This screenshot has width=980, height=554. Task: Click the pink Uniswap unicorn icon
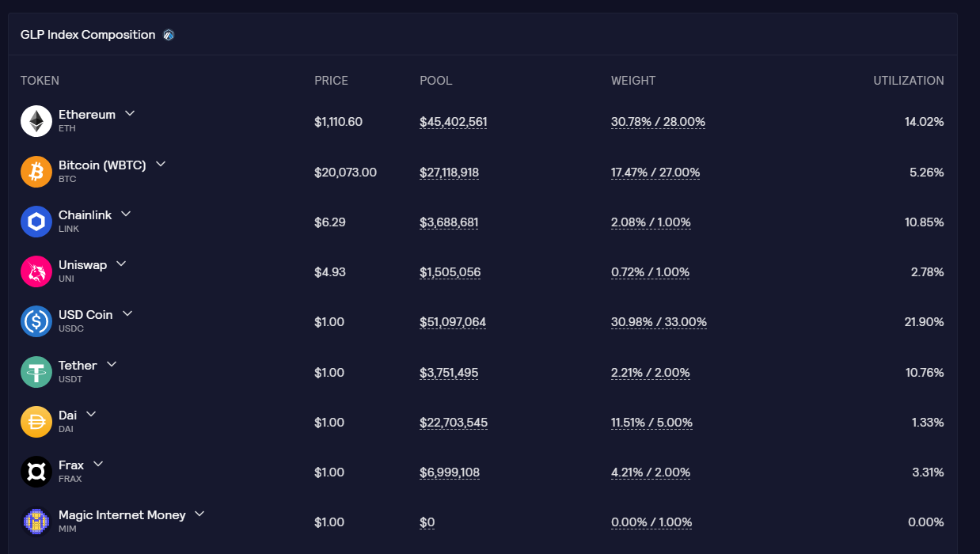(36, 271)
